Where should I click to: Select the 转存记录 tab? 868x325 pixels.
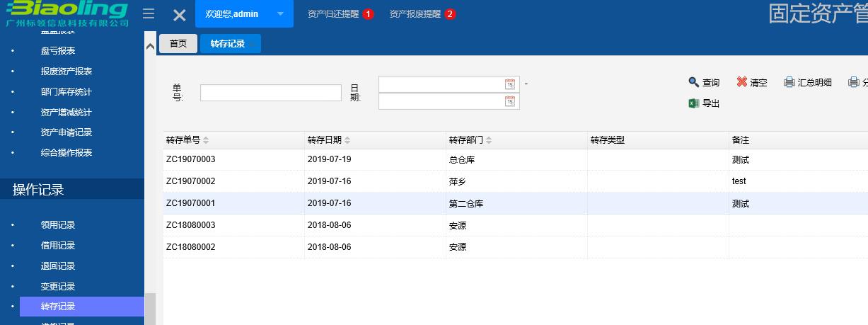point(228,44)
